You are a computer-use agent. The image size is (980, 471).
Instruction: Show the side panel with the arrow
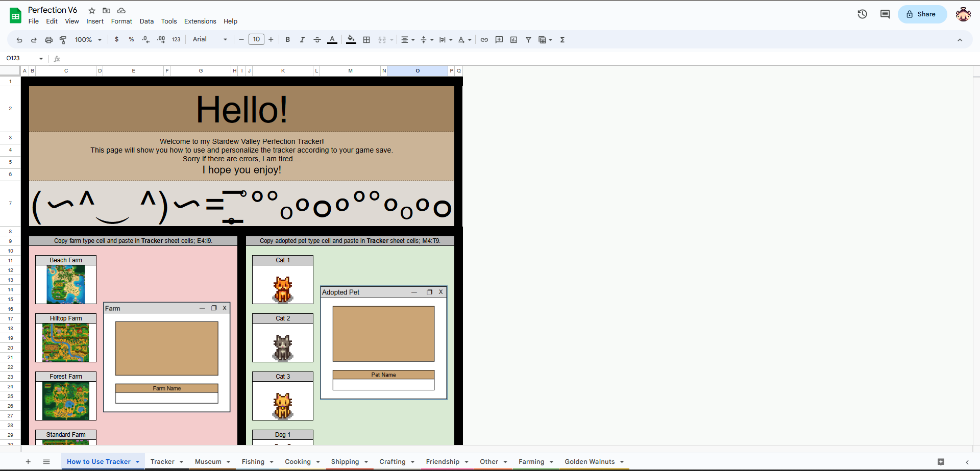pyautogui.click(x=967, y=462)
